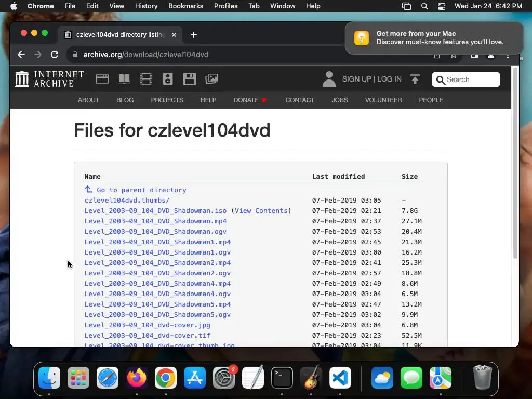532x399 pixels.
Task: Open Visual Studio Code from the Dock
Action: pos(340,378)
